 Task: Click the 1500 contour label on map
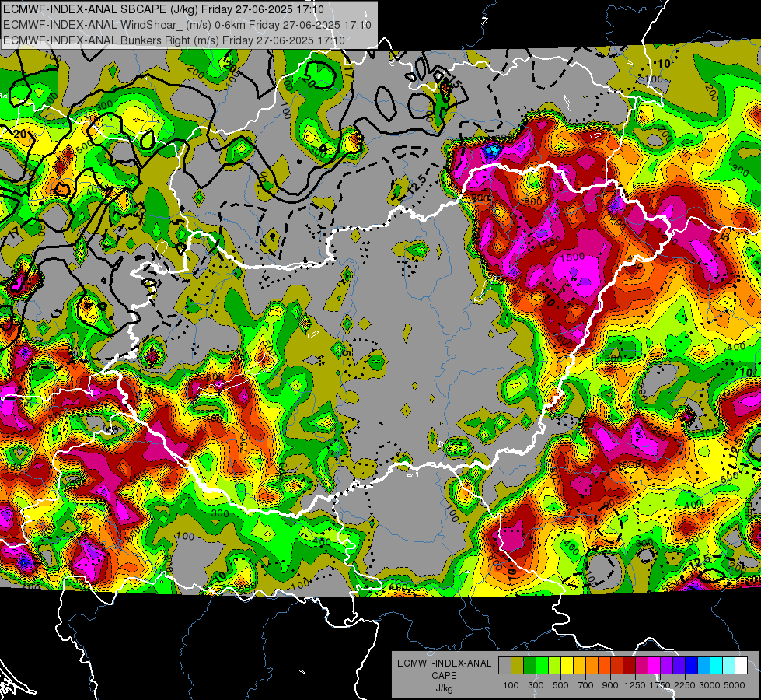(573, 257)
